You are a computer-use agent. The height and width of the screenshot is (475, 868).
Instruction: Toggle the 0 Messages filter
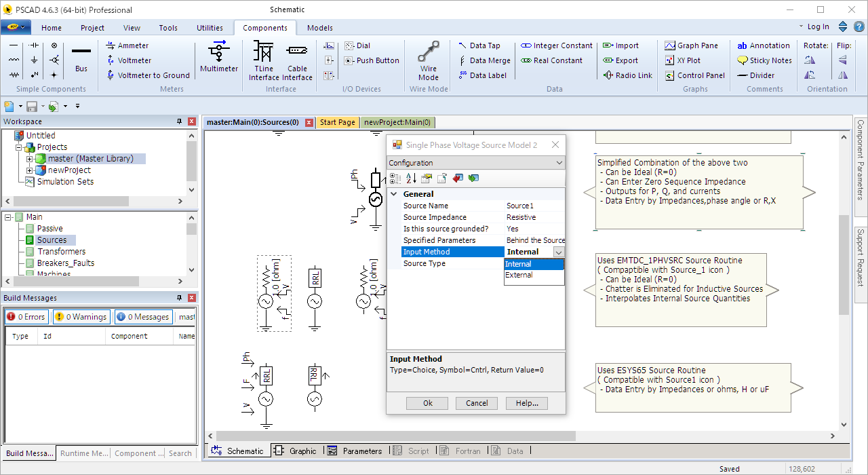[x=143, y=316]
